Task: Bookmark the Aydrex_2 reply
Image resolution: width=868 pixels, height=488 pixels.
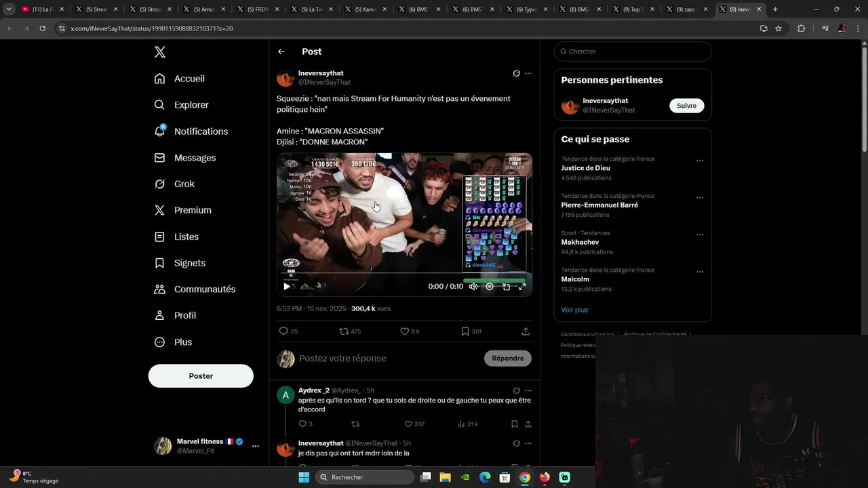Action: [x=514, y=424]
